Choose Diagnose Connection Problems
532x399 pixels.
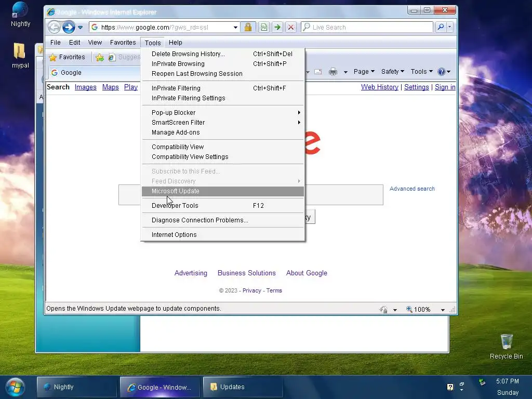coord(222,220)
